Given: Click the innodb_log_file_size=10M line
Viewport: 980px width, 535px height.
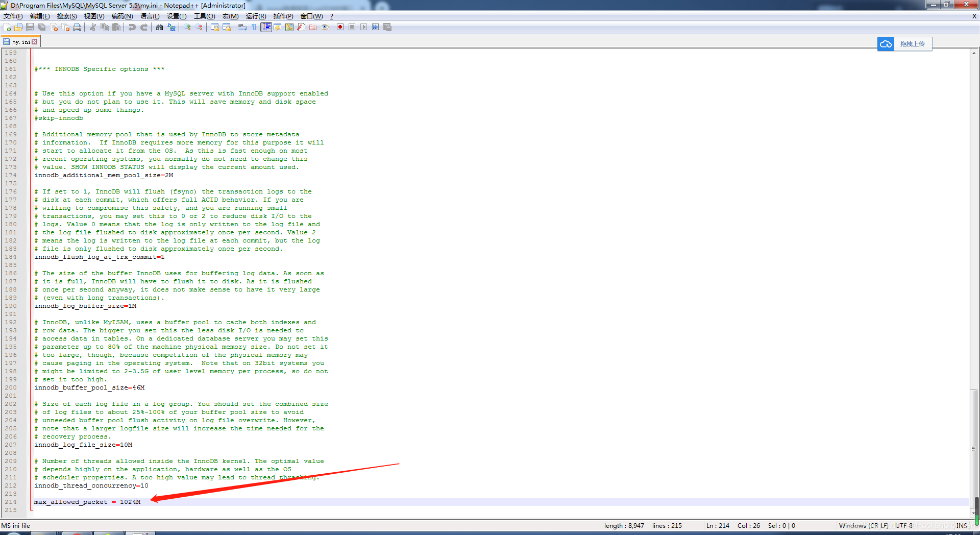Looking at the screenshot, I should point(83,445).
